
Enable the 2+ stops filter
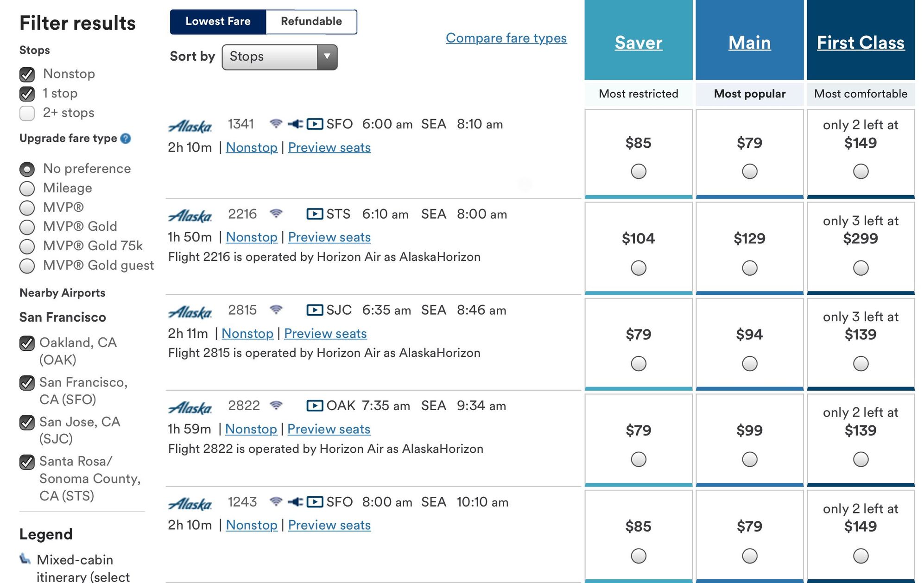[27, 113]
